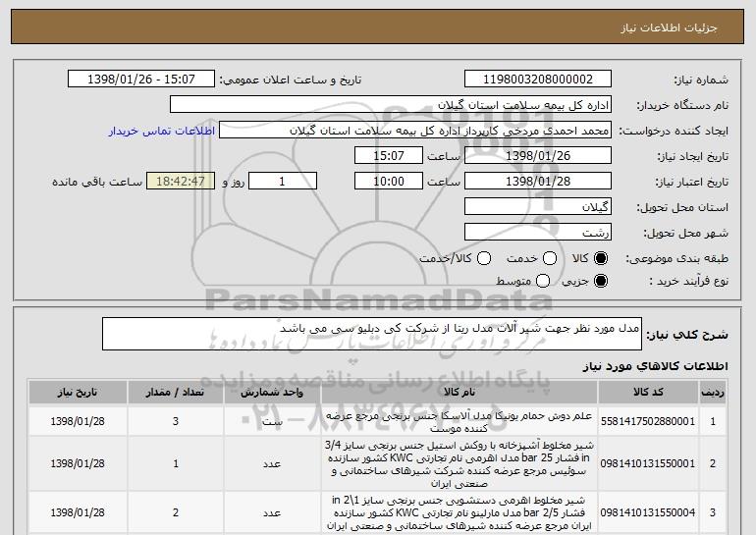Open the اطلاعات تماس خریدار link
Viewport: 756px width, 535px height.
162,131
